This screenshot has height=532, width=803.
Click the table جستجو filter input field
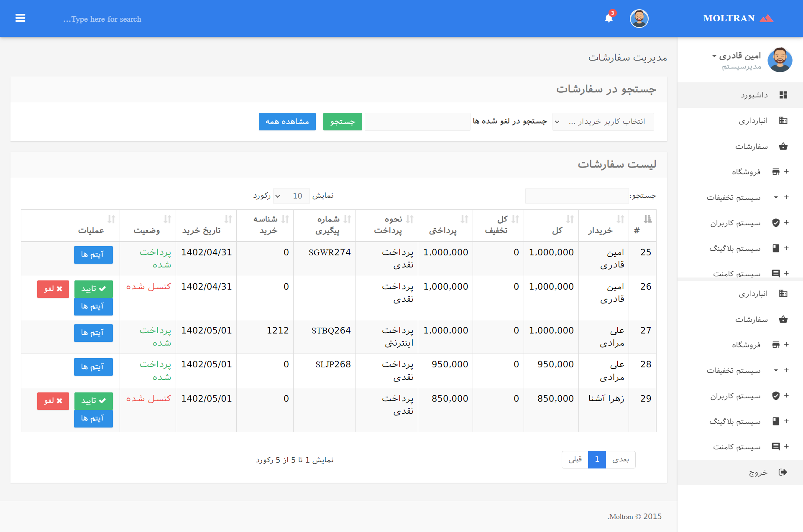click(x=576, y=196)
